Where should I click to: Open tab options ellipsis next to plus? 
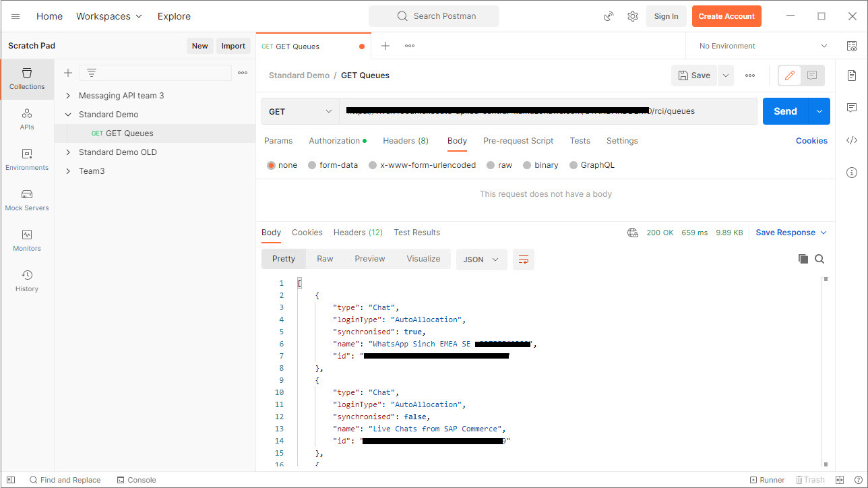point(410,46)
